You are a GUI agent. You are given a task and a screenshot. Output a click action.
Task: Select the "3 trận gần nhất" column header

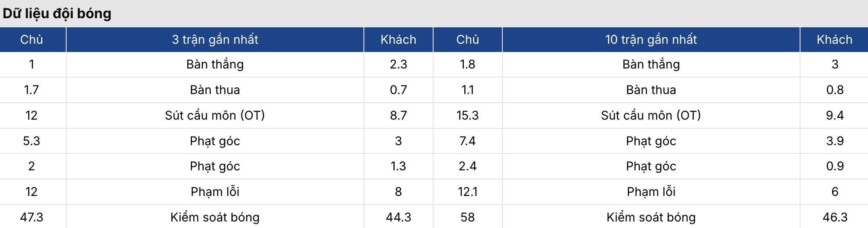215,39
